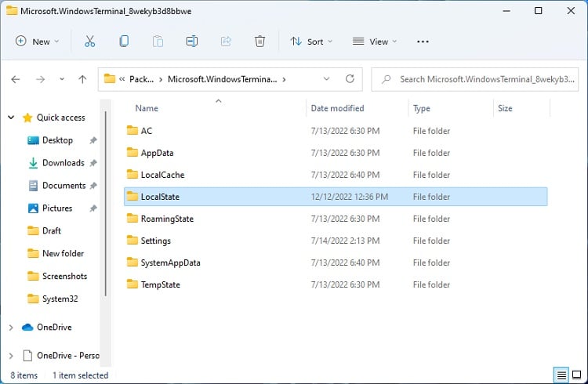The height and width of the screenshot is (384, 588).
Task: Select Draft folder in navigation pane
Action: pyautogui.click(x=52, y=230)
